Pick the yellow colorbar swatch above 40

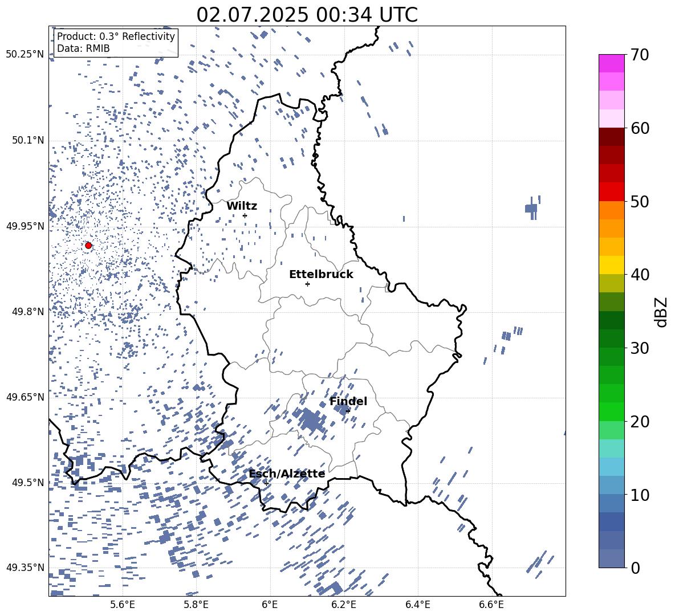[612, 265]
